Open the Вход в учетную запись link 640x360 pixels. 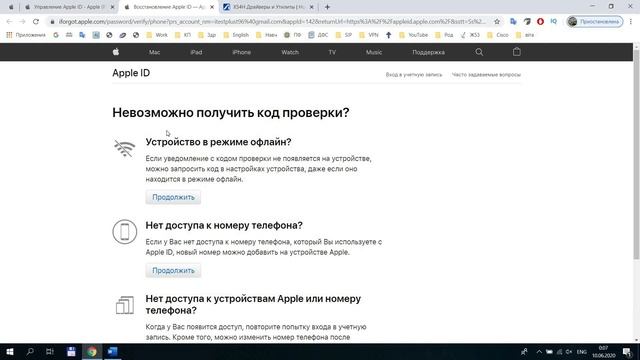tap(414, 75)
